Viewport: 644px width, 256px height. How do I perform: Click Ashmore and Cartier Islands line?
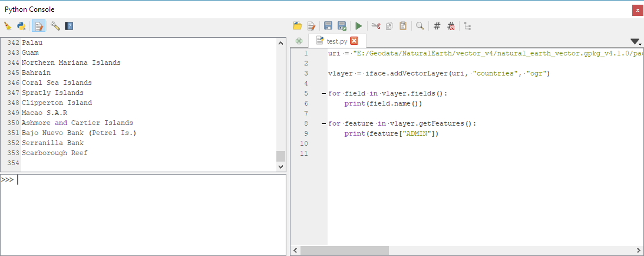[x=77, y=123]
